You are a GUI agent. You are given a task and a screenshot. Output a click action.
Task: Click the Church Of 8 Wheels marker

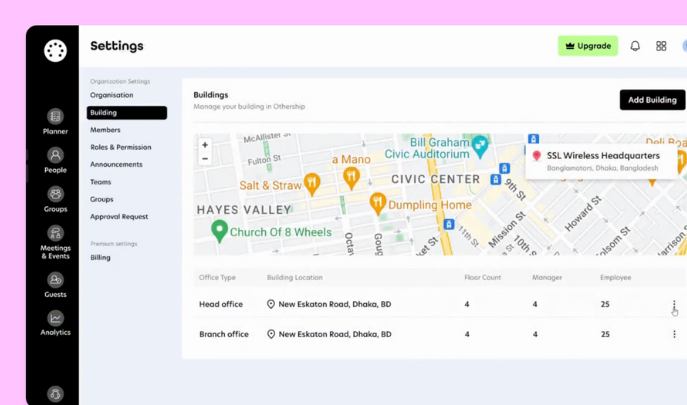click(219, 231)
